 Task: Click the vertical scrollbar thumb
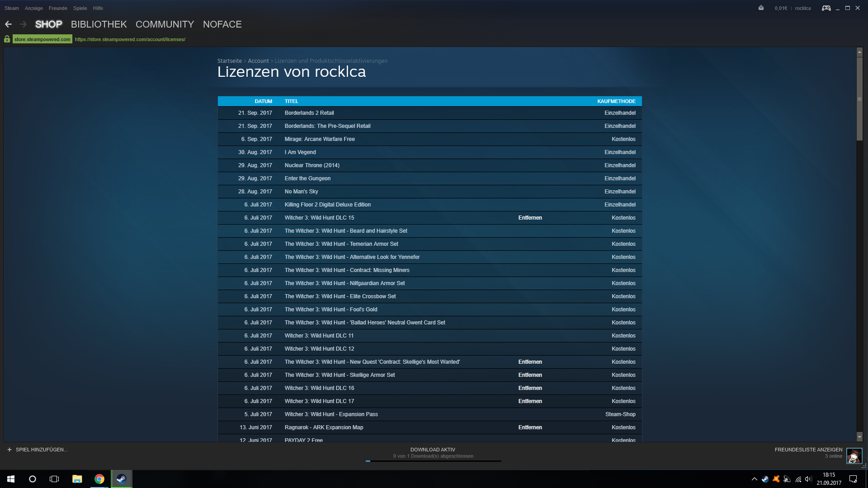[859, 99]
